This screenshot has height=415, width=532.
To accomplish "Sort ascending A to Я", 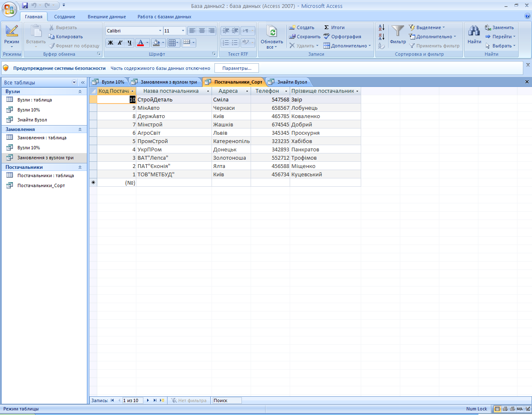I will [381, 28].
